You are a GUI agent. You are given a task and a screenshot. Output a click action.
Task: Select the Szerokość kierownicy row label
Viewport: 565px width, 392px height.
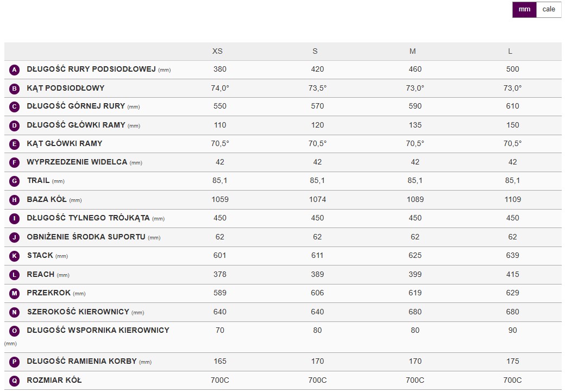coord(78,312)
